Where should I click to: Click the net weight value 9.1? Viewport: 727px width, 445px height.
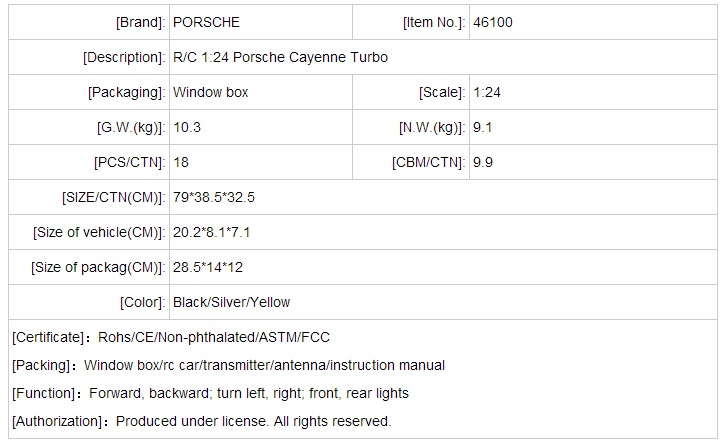tap(482, 127)
